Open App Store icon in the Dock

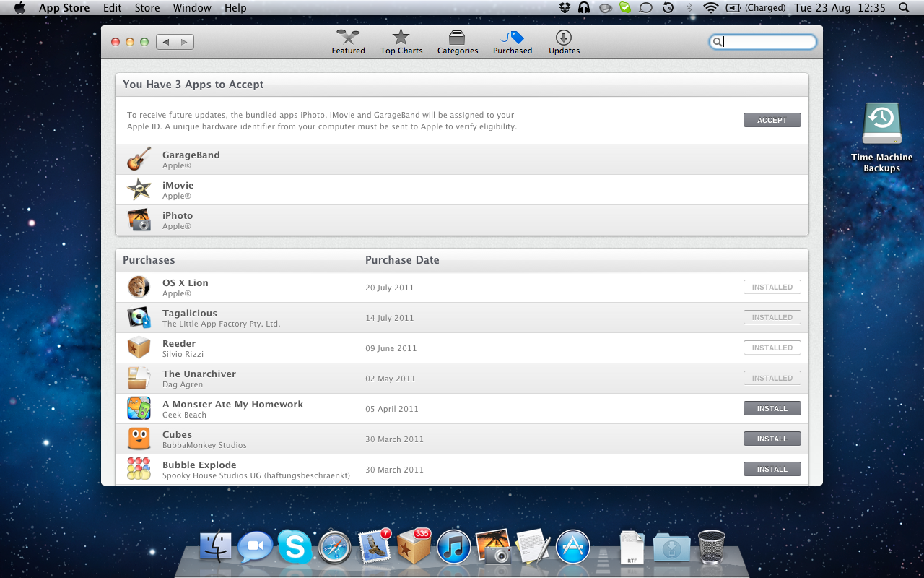(572, 547)
